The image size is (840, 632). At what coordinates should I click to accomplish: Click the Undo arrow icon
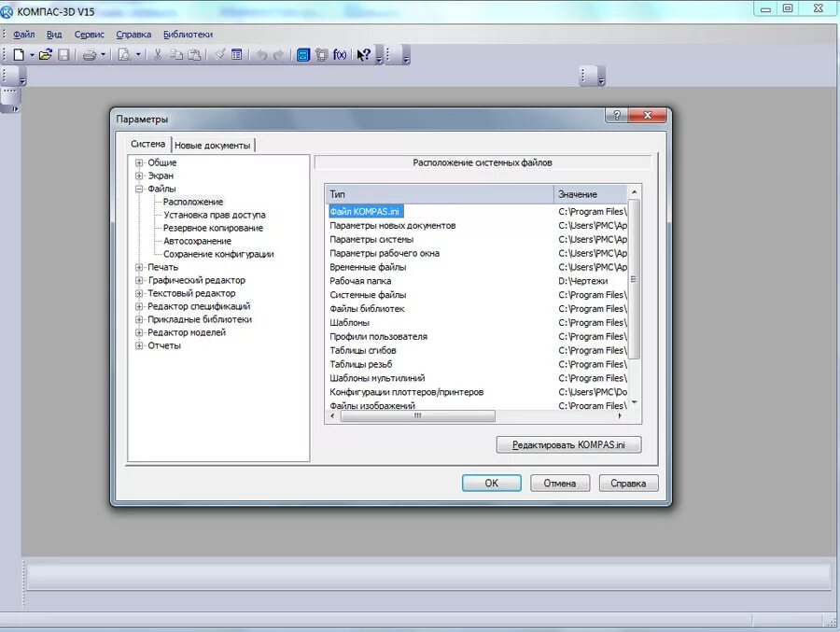coord(261,55)
